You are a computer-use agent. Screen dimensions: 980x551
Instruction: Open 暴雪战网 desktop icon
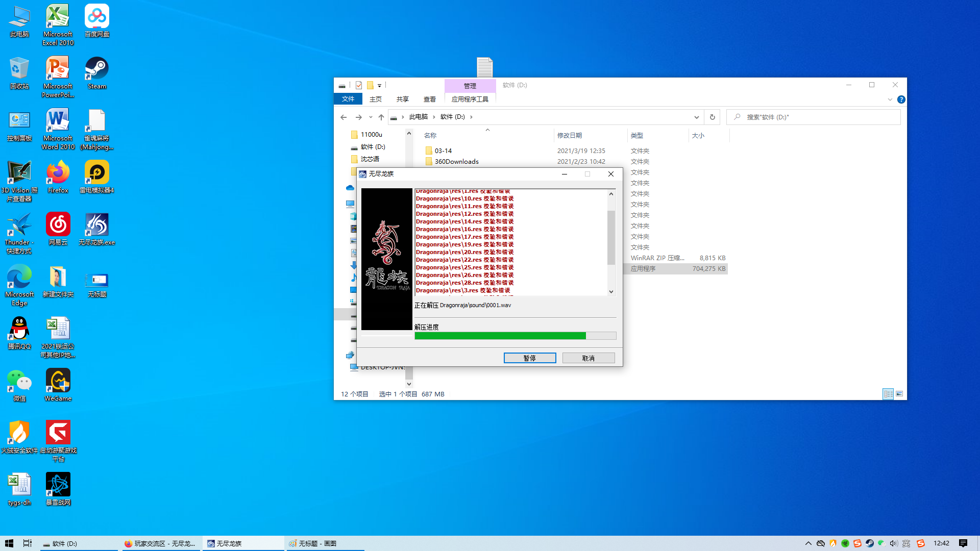58,490
